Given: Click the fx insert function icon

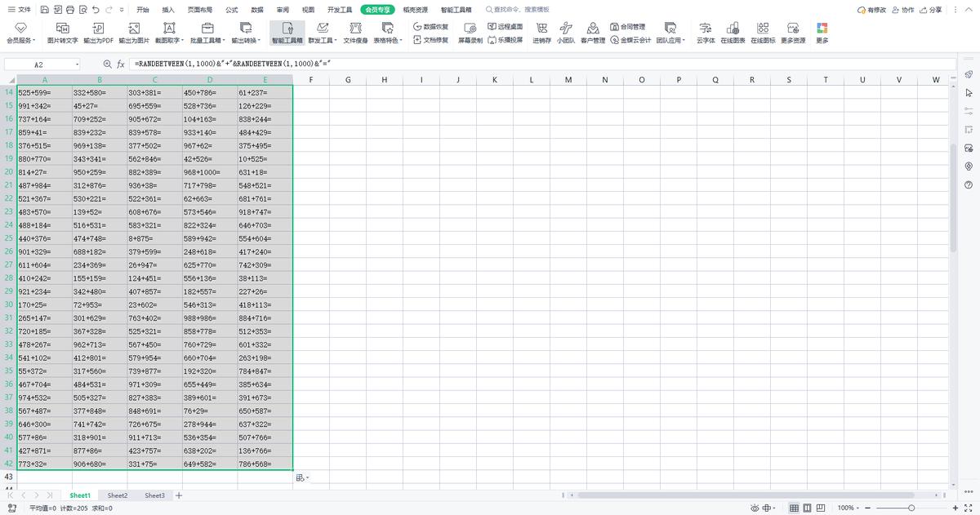Looking at the screenshot, I should coord(121,64).
